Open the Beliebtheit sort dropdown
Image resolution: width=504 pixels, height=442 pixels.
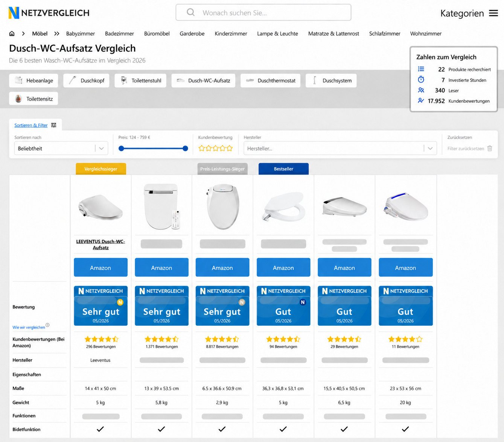[x=61, y=148]
